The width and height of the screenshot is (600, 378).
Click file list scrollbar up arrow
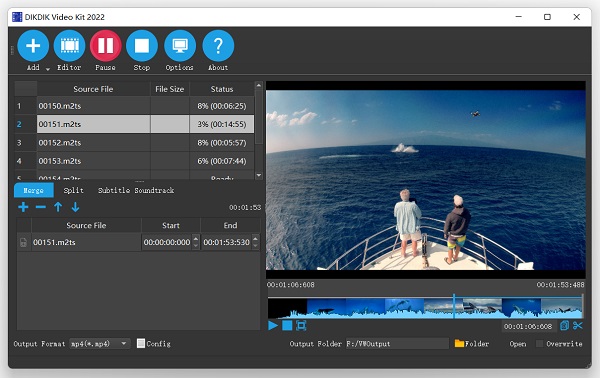coord(259,85)
